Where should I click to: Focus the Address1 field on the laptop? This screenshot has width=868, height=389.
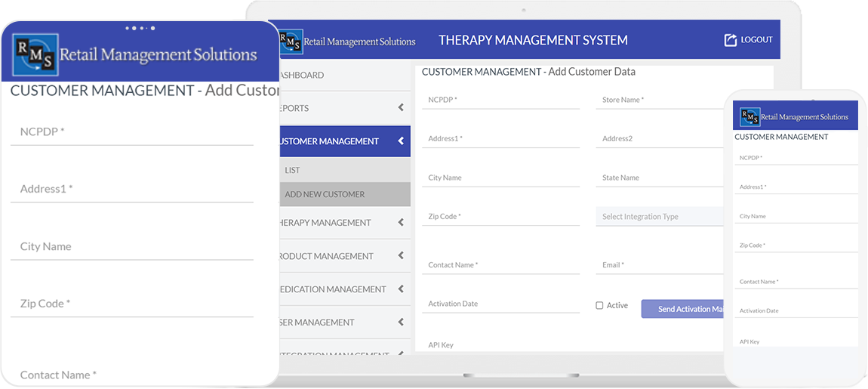coord(500,139)
